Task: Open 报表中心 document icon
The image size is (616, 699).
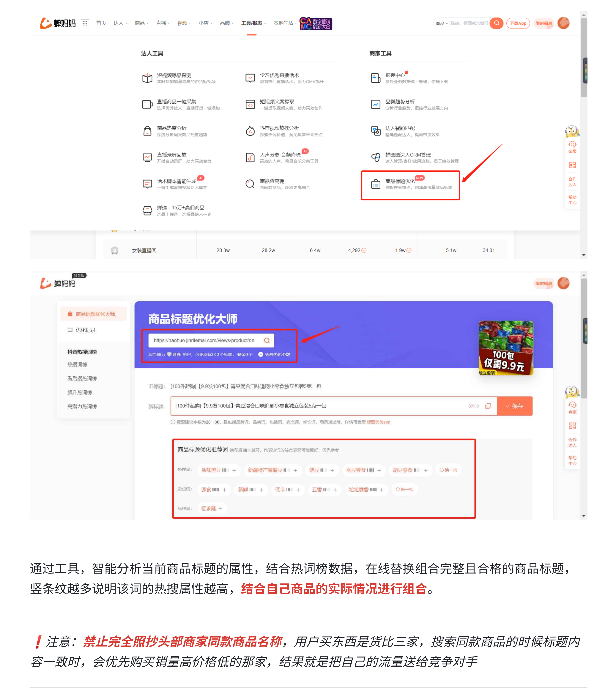Action: (376, 78)
